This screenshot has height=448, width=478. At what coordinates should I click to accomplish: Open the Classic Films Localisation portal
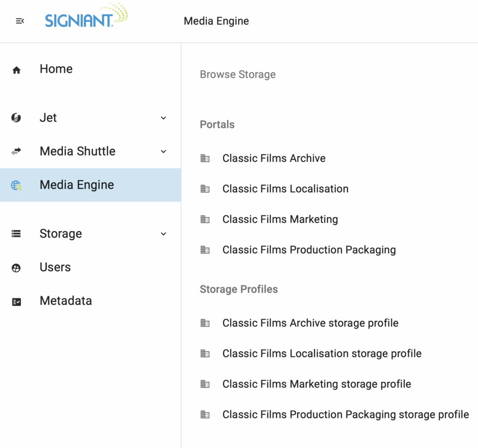click(x=285, y=189)
